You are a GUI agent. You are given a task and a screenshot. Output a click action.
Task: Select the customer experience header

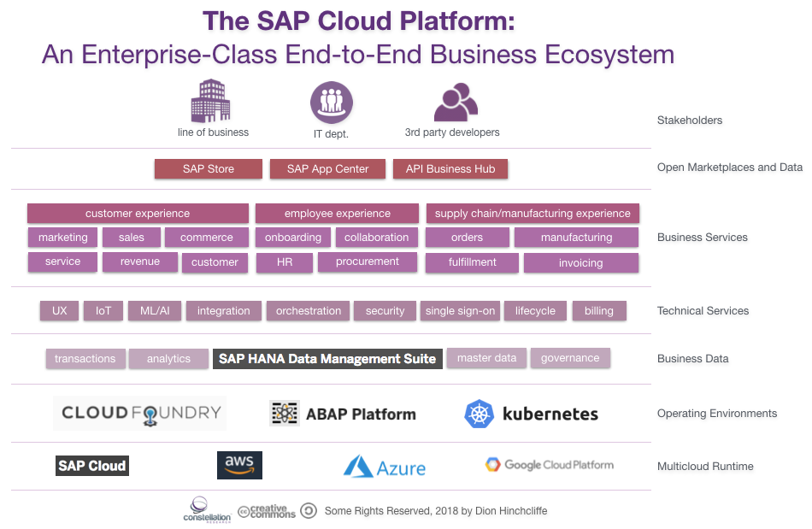tap(138, 214)
